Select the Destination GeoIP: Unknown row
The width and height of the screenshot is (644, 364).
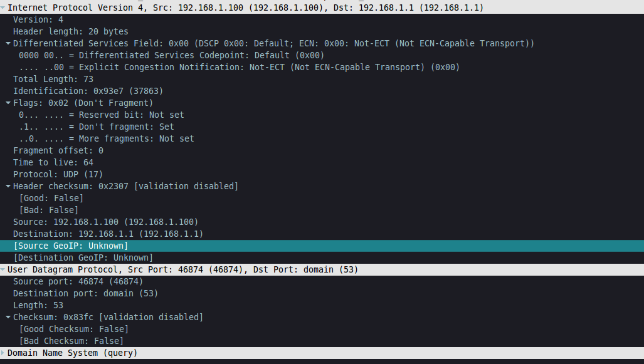pos(322,257)
